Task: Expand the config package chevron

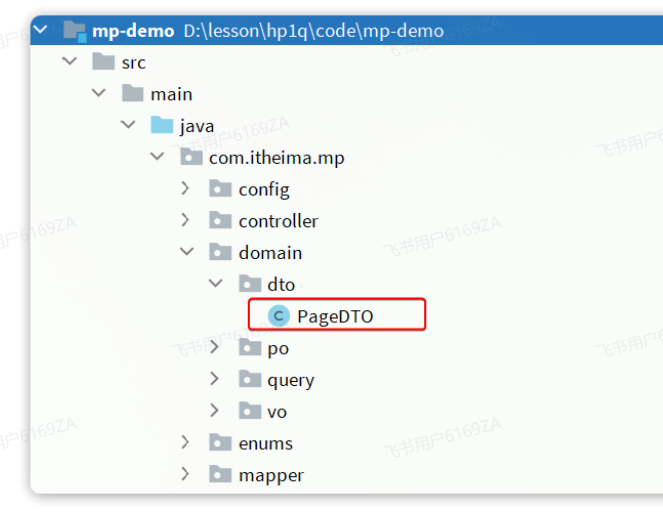Action: (186, 189)
